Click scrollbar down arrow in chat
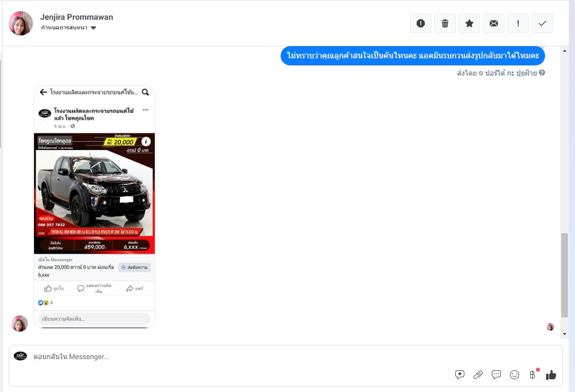This screenshot has height=392, width=575. [x=564, y=334]
